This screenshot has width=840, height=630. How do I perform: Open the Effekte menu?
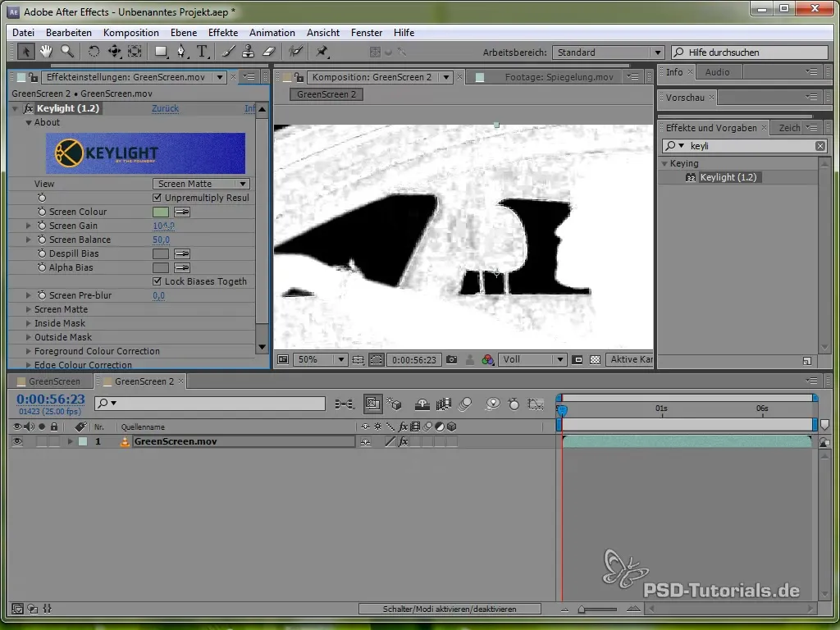coord(223,33)
